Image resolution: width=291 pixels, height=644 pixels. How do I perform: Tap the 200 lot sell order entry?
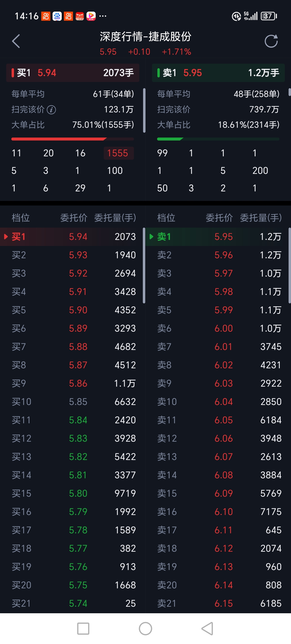point(260,171)
